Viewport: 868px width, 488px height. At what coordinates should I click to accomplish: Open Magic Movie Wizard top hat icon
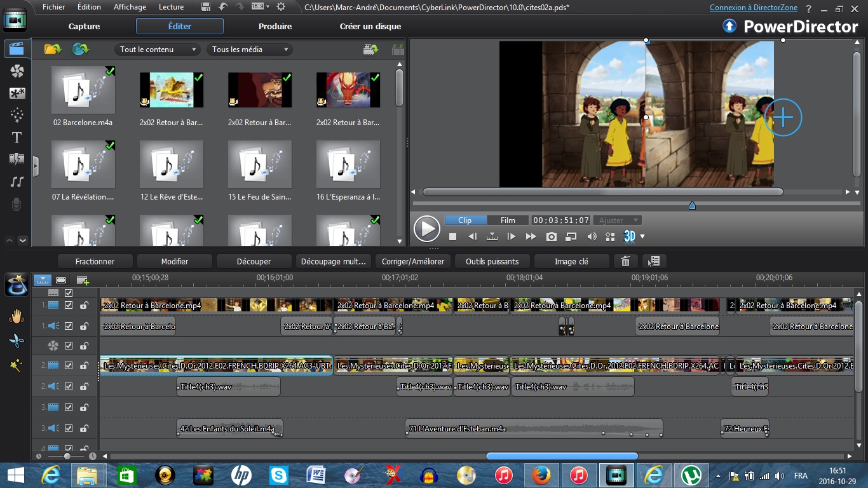tap(17, 285)
